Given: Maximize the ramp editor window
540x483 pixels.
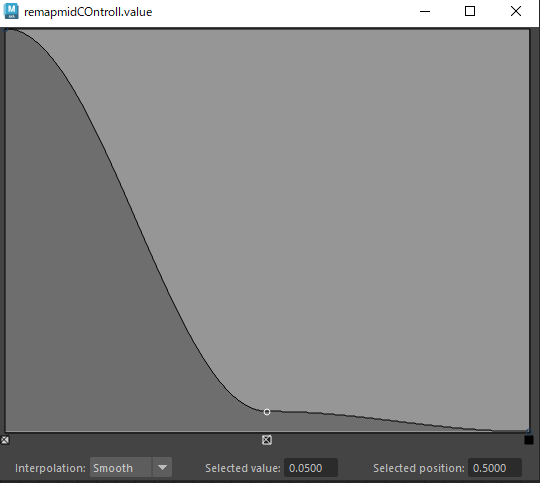Looking at the screenshot, I should 470,11.
